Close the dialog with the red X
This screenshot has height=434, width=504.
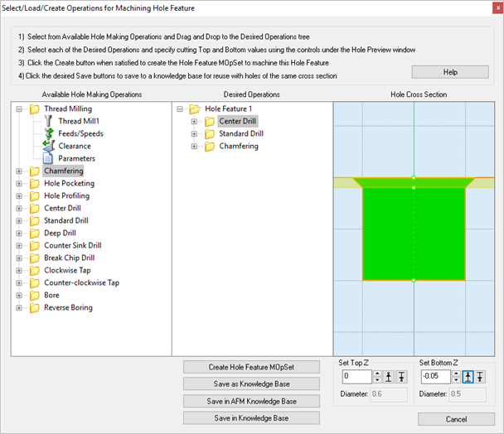coord(497,8)
